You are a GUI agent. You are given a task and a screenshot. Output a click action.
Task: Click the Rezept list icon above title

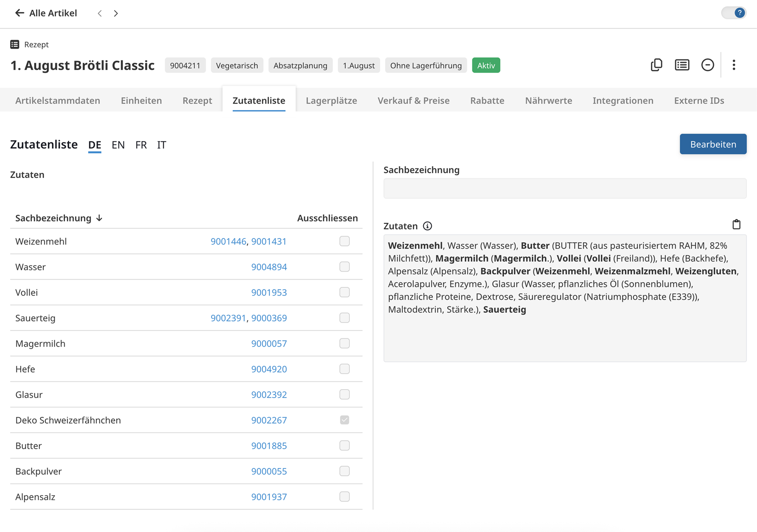[x=15, y=44]
